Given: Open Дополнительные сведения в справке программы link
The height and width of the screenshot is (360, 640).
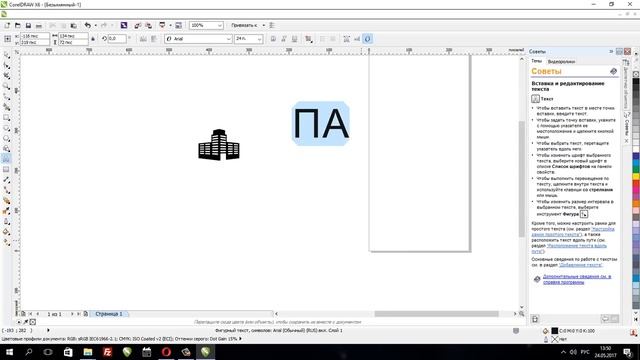Looking at the screenshot, I should [577, 279].
